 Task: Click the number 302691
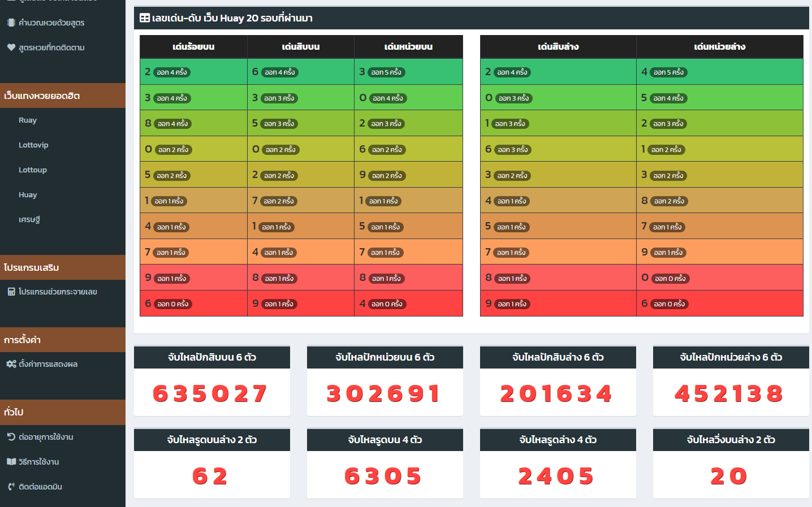click(384, 393)
